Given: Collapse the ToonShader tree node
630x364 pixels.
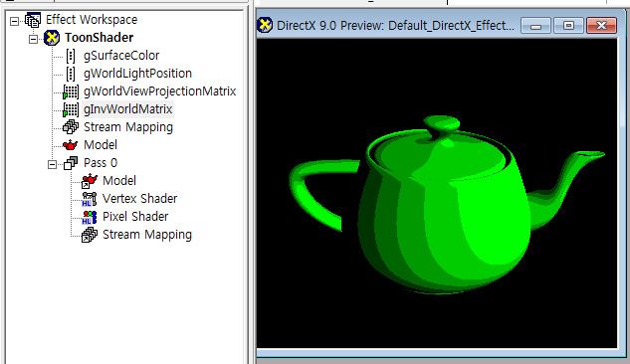Looking at the screenshot, I should click(34, 39).
